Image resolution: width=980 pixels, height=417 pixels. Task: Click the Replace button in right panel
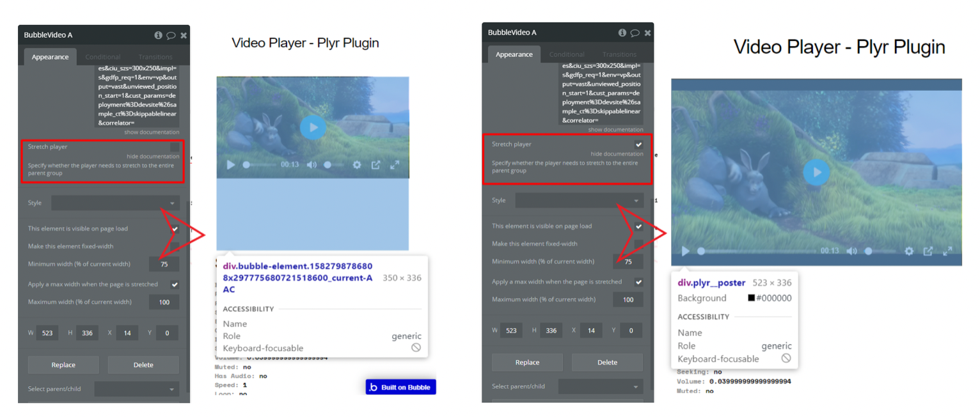click(527, 363)
